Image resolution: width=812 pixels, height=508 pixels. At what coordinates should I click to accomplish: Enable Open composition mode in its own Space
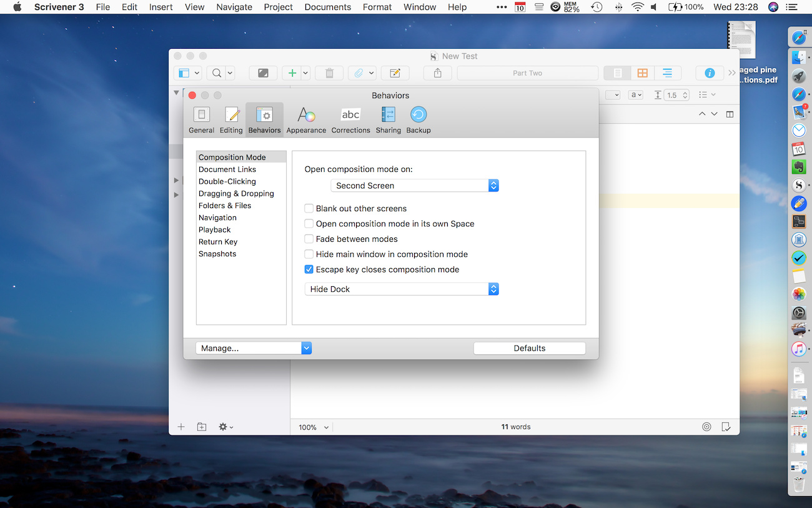tap(309, 224)
